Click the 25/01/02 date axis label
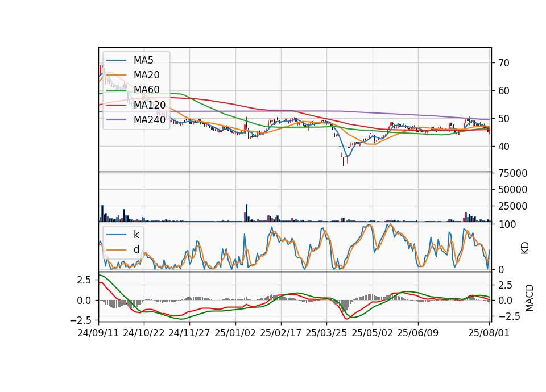This screenshot has height=392, width=546. (x=235, y=333)
